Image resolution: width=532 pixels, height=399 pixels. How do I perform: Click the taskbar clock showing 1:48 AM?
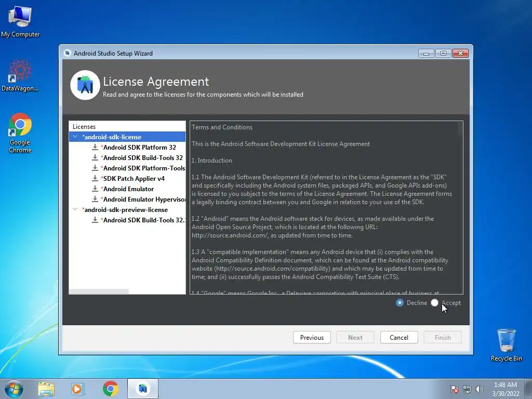[x=506, y=389]
